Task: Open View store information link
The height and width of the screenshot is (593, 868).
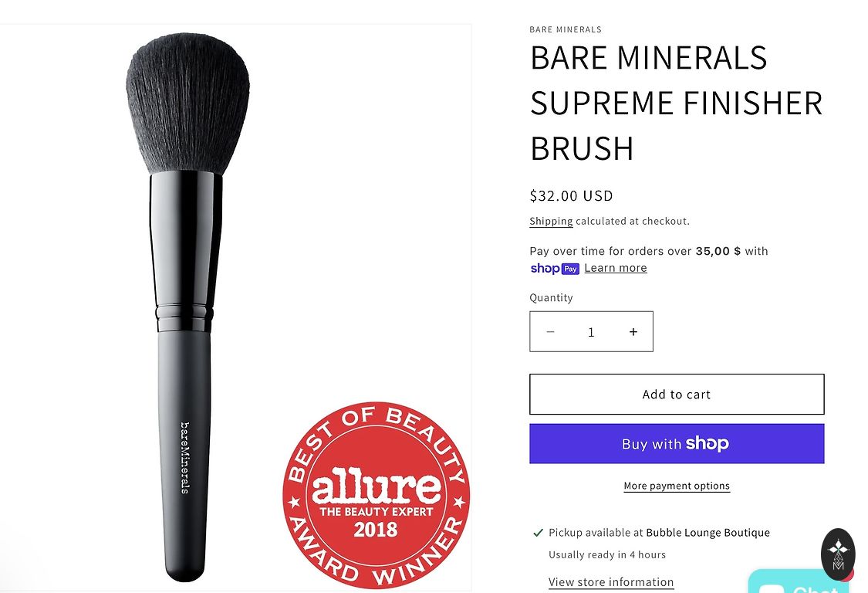Action: (x=611, y=582)
